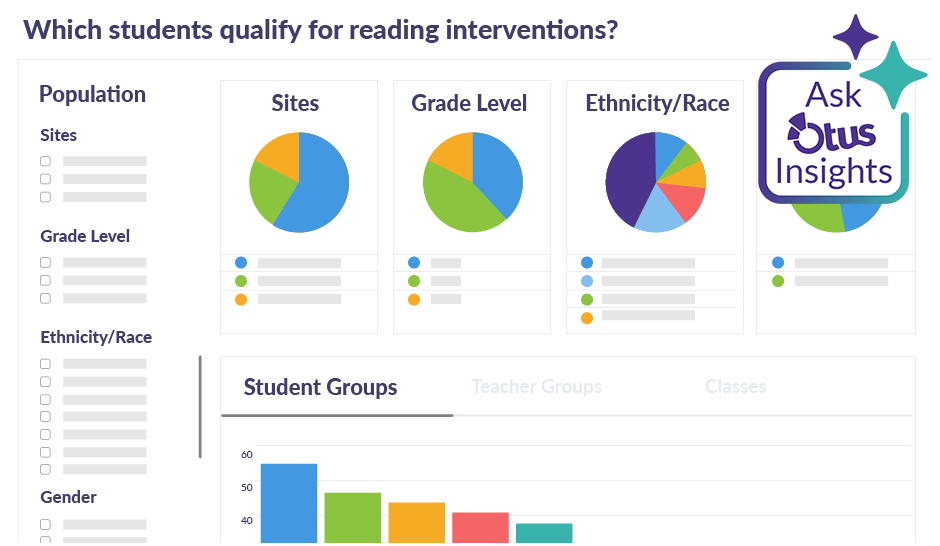
Task: Click the Population sidebar scrollbar
Action: coord(200,406)
